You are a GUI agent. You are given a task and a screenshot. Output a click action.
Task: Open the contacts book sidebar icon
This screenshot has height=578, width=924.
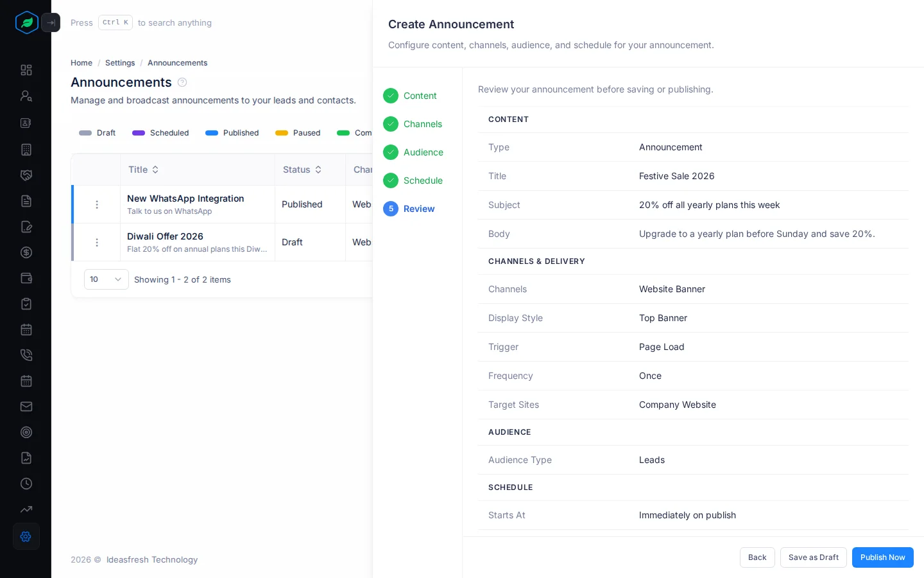[26, 123]
